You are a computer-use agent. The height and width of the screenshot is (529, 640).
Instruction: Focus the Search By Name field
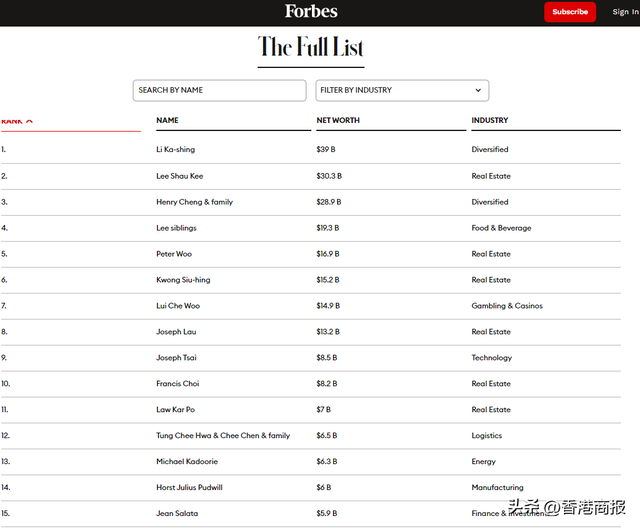[x=220, y=90]
